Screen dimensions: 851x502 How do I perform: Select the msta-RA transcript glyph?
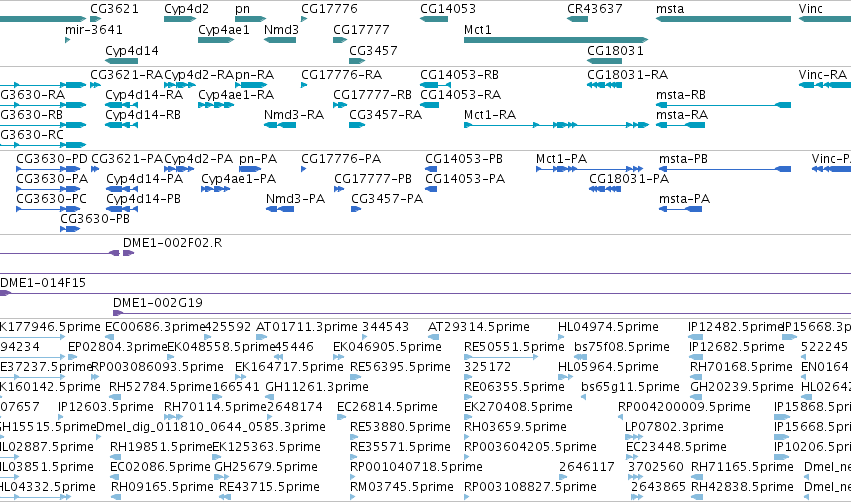(680, 125)
